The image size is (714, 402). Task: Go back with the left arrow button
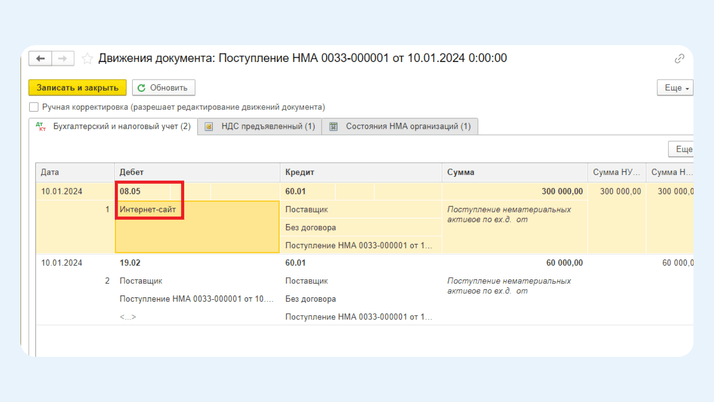[x=41, y=58]
